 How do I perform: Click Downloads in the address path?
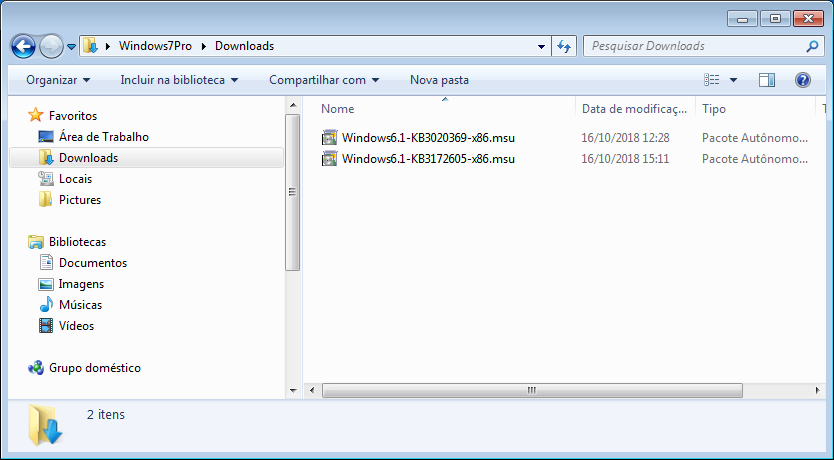pyautogui.click(x=244, y=46)
